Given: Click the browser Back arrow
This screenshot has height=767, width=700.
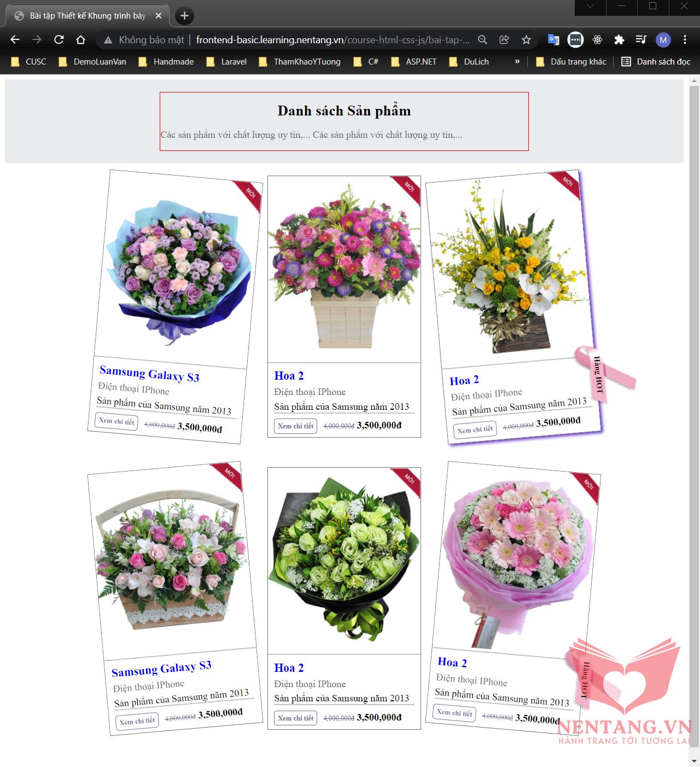Looking at the screenshot, I should [x=15, y=39].
